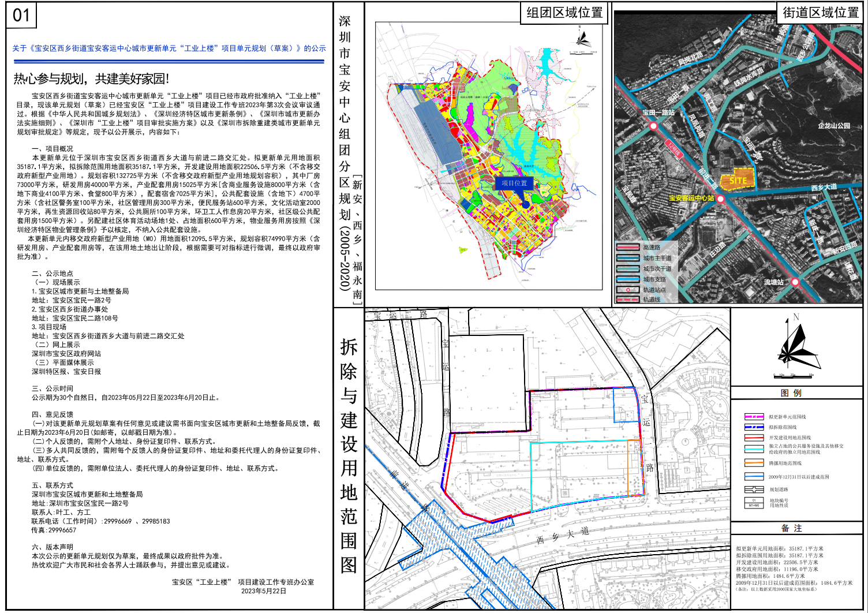The height and width of the screenshot is (613, 868).
Task: Click the 流塘站 station circle marker
Action: click(795, 282)
